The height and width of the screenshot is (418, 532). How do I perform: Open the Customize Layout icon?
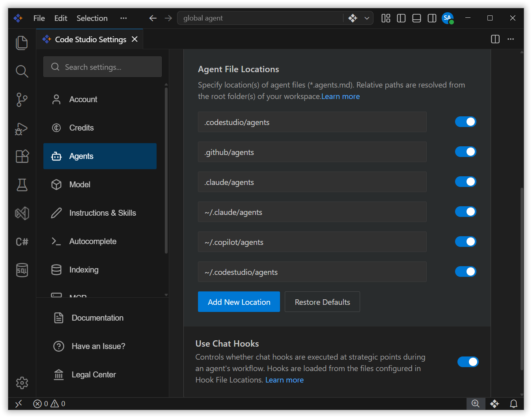[x=386, y=18]
